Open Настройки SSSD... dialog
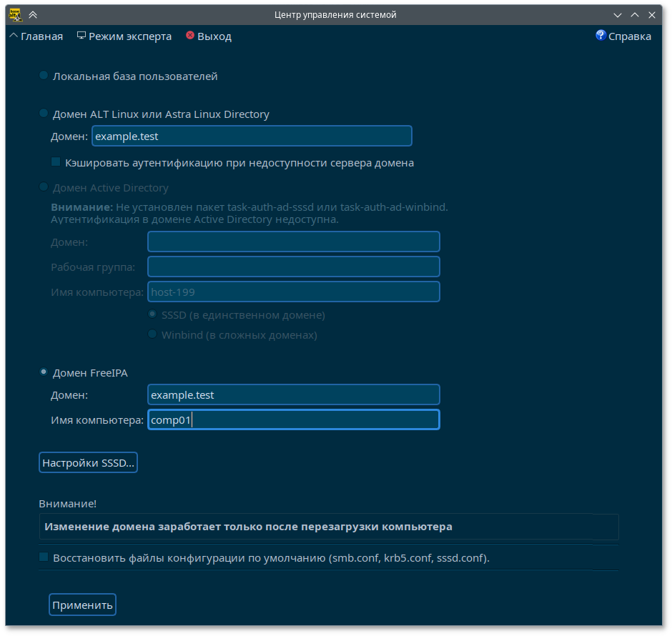The height and width of the screenshot is (636, 672). pyautogui.click(x=88, y=463)
